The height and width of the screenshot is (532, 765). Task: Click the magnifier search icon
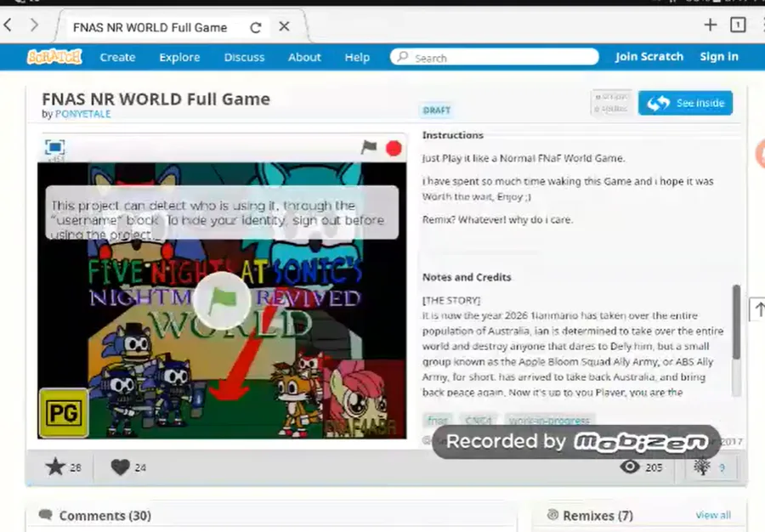coord(403,57)
